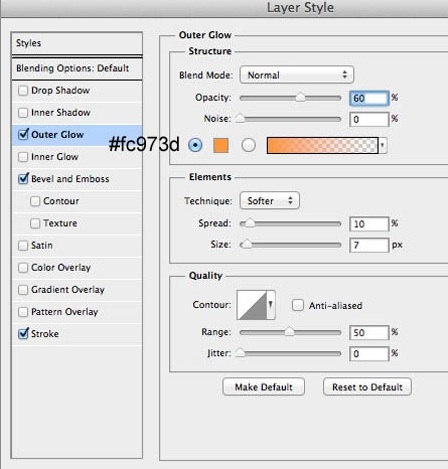Click the Size slider handle
Image resolution: width=448 pixels, height=469 pixels.
247,244
